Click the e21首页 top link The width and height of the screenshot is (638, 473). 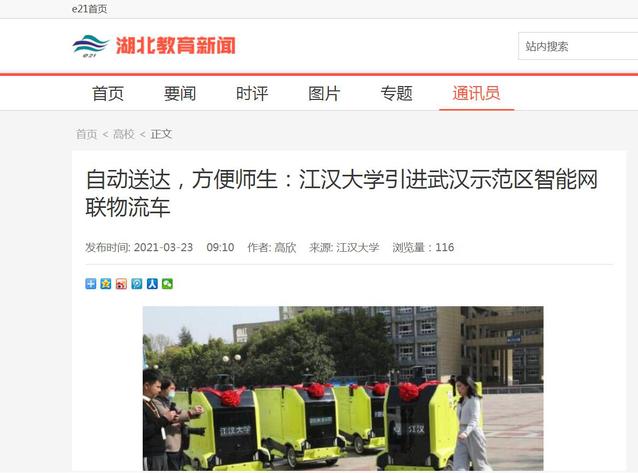(x=90, y=9)
